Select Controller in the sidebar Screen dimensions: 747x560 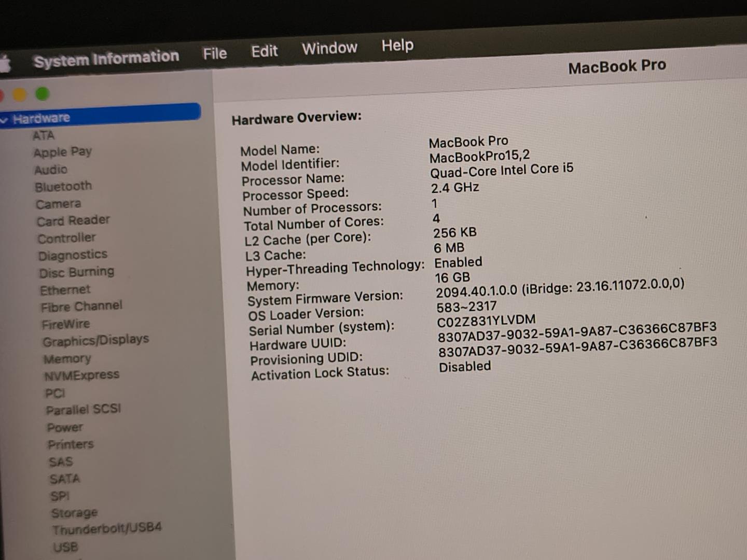point(67,238)
